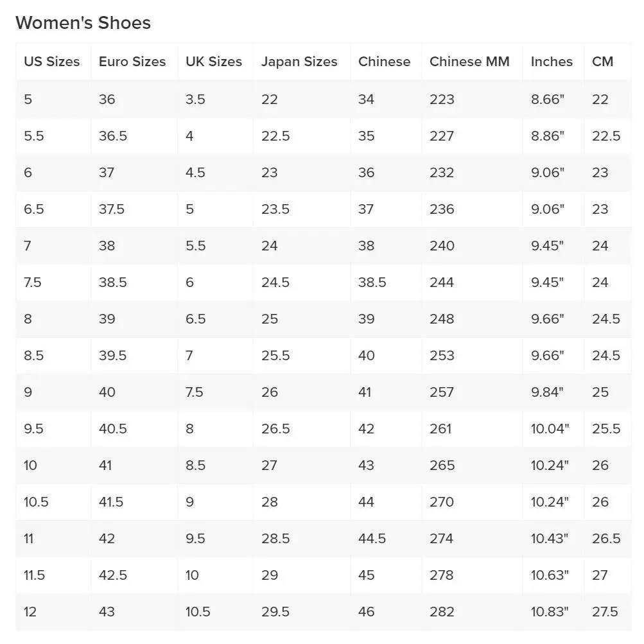This screenshot has height=644, width=644.
Task: Click the Japan Sizes column header
Action: tap(299, 62)
